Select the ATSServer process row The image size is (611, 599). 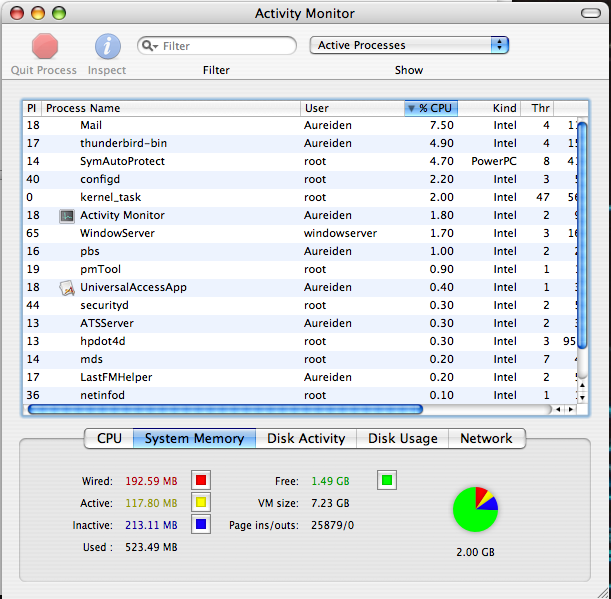click(300, 323)
